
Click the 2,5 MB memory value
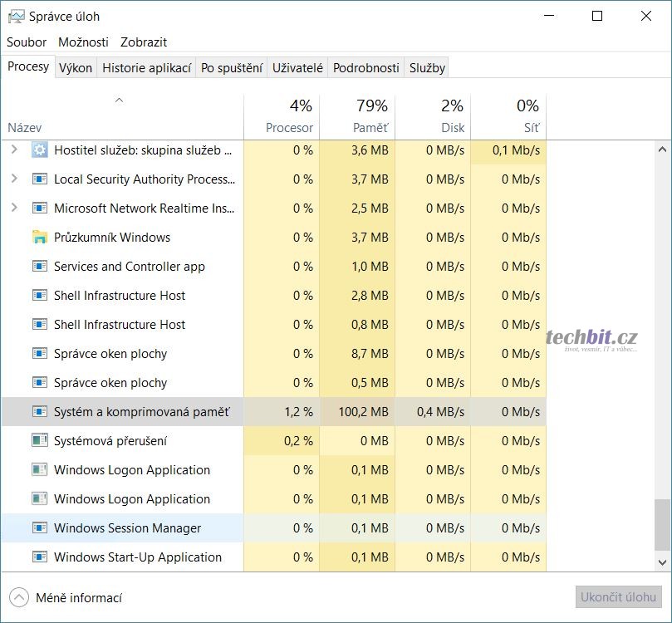[370, 208]
